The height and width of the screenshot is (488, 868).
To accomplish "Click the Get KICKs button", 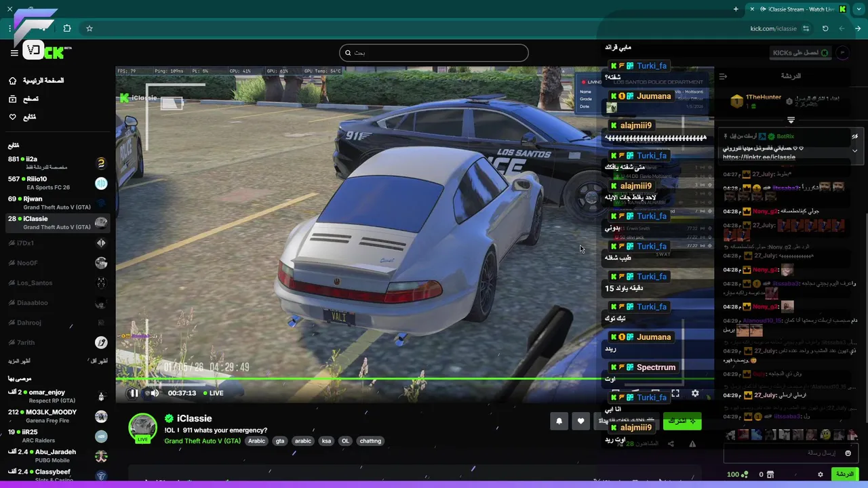I will coord(801,53).
